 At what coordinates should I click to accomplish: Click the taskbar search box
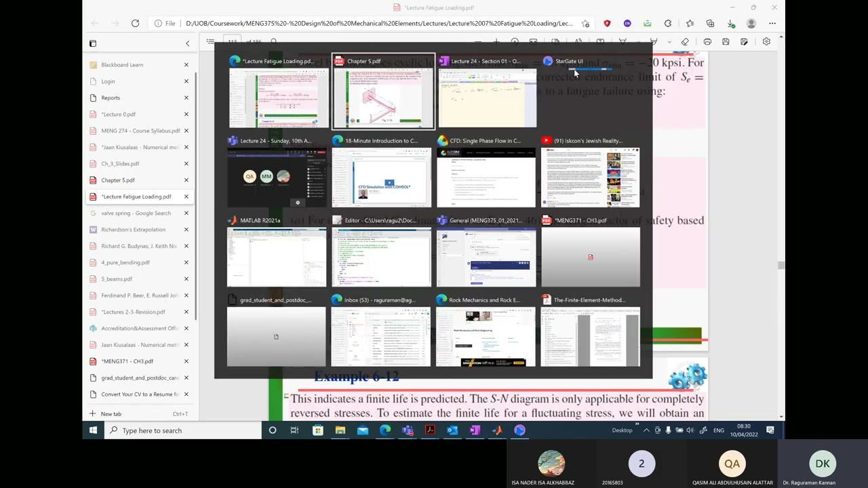click(183, 430)
